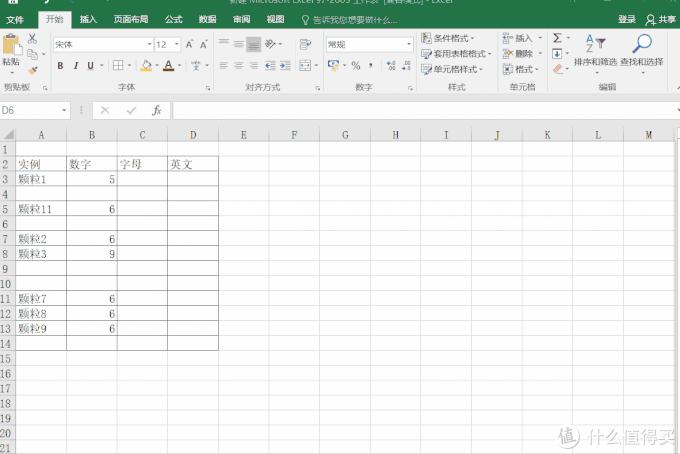Click decrease decimal icon

[406, 65]
